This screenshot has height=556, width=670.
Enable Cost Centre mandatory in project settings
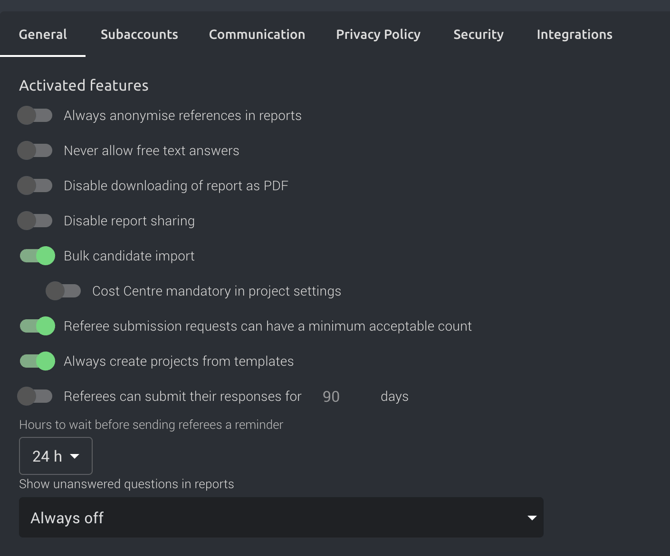(63, 291)
